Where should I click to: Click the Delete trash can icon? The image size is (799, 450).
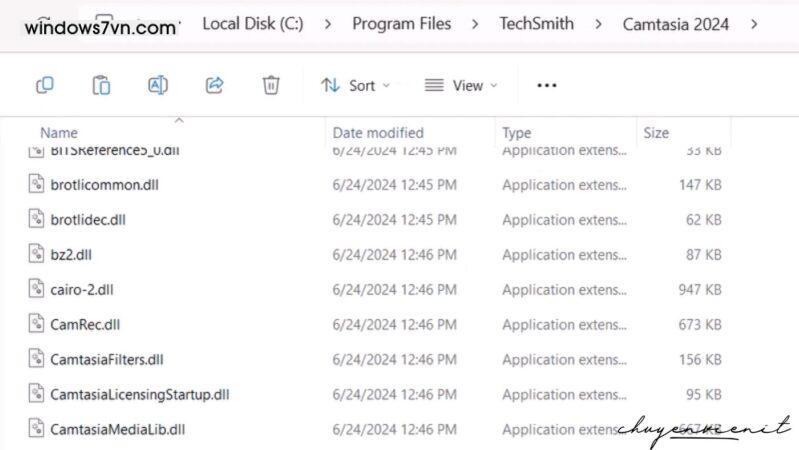click(x=270, y=86)
